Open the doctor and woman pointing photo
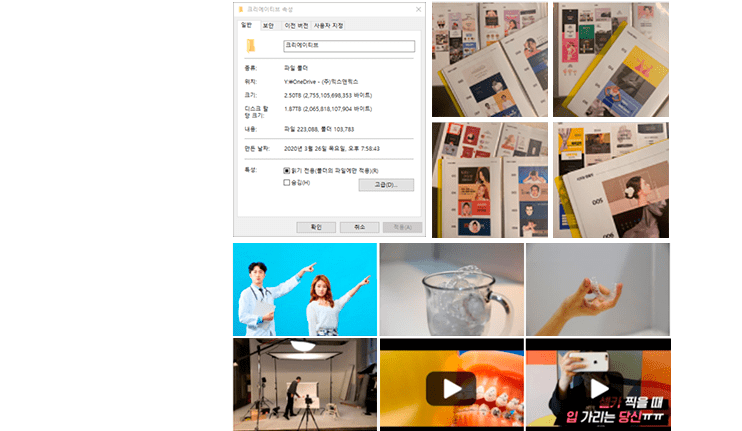Viewport: 742px width, 431px height. 305,289
